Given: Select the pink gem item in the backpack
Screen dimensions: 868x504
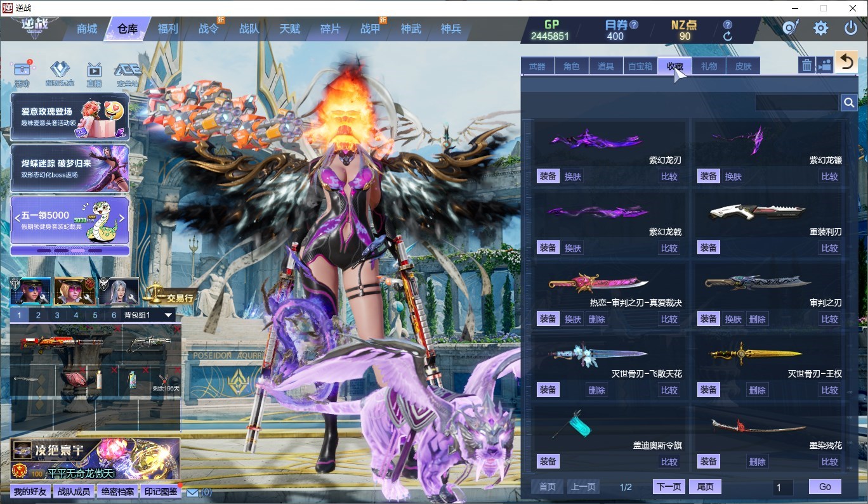Looking at the screenshot, I should pyautogui.click(x=75, y=380).
